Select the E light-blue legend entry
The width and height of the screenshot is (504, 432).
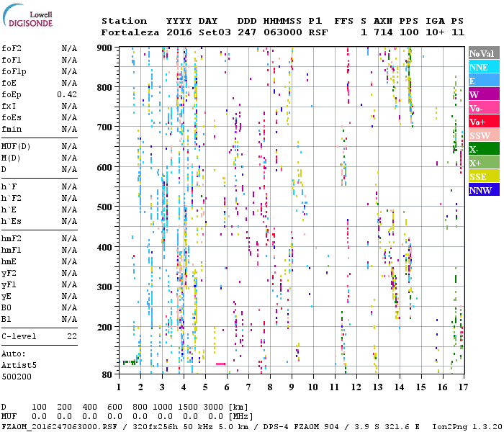click(484, 81)
